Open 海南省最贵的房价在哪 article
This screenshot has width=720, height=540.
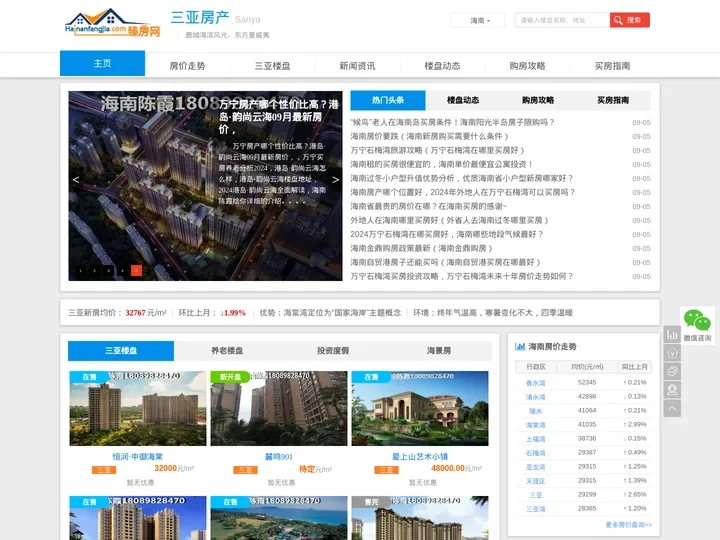pyautogui.click(x=428, y=206)
